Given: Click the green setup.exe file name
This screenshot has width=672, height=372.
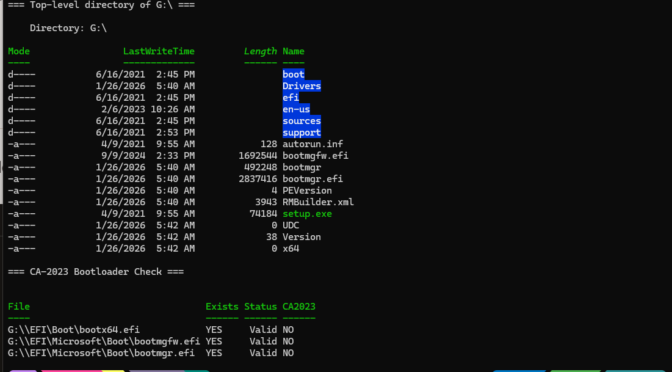Looking at the screenshot, I should [307, 213].
